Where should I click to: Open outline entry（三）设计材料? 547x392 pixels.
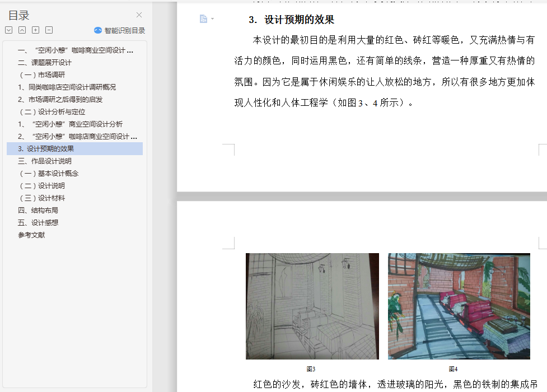tap(42, 198)
